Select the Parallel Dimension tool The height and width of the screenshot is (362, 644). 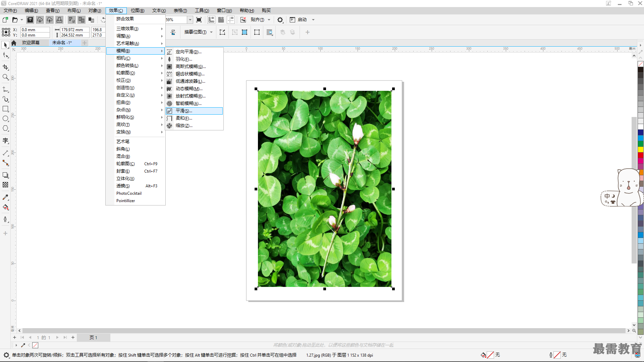click(5, 153)
